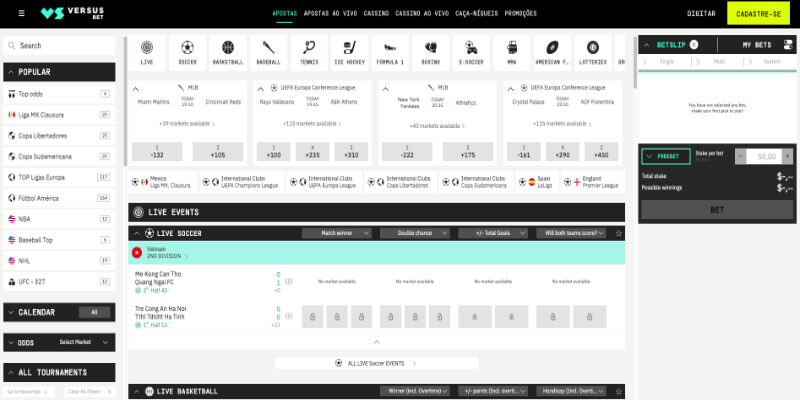The height and width of the screenshot is (400, 800).
Task: Click the BET button
Action: pyautogui.click(x=717, y=210)
